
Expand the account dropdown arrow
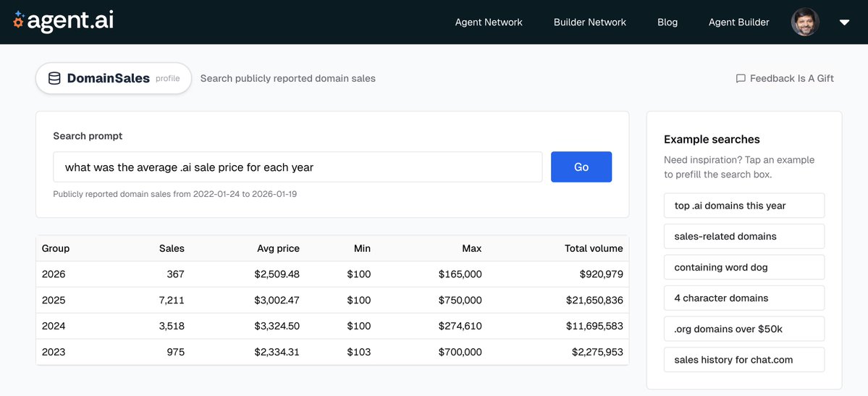844,22
